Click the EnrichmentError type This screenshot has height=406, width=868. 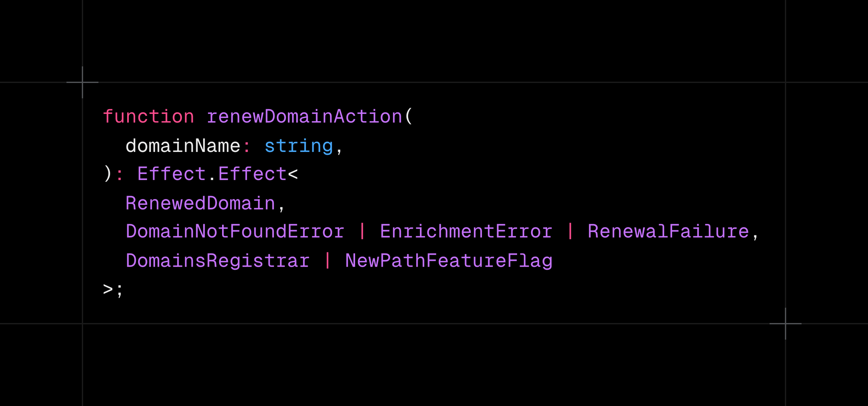coord(466,232)
